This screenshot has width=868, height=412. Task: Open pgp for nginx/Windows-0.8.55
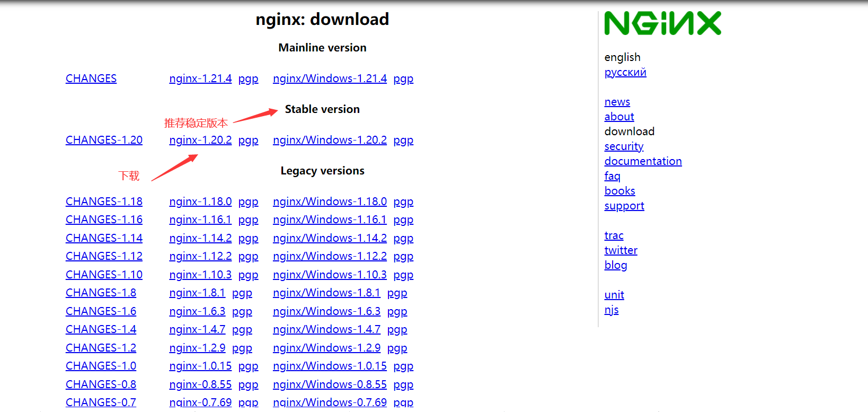[x=403, y=384]
